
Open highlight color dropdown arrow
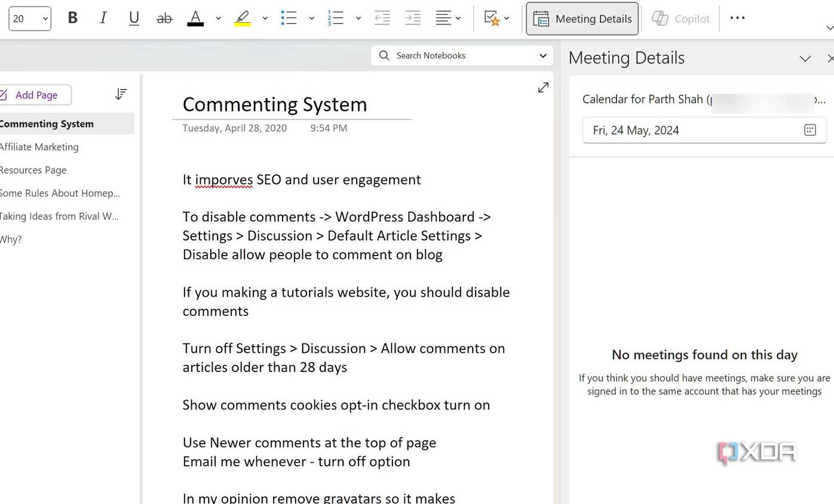(x=265, y=19)
